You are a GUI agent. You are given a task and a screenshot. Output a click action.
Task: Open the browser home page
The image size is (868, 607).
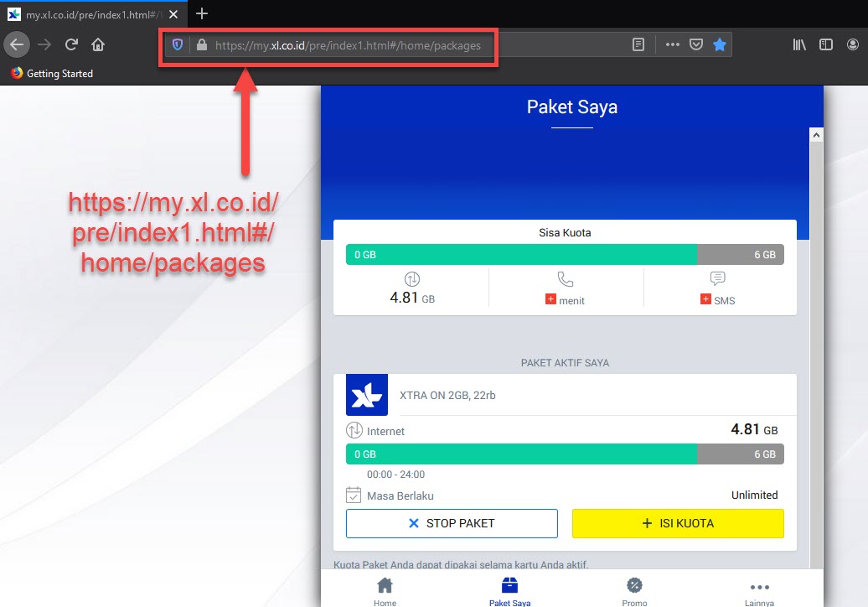pyautogui.click(x=98, y=44)
